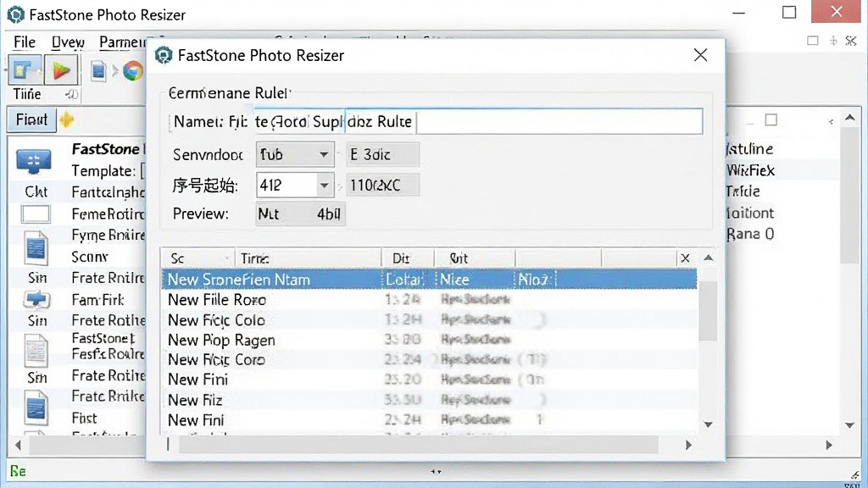Open the Chrome-style round toolbar icon
868x488 pixels.
pos(133,71)
